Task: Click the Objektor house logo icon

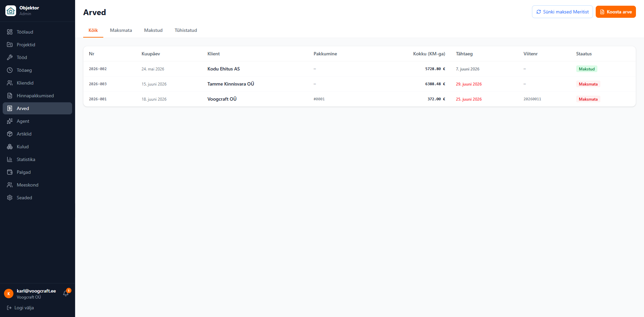Action: tap(11, 11)
